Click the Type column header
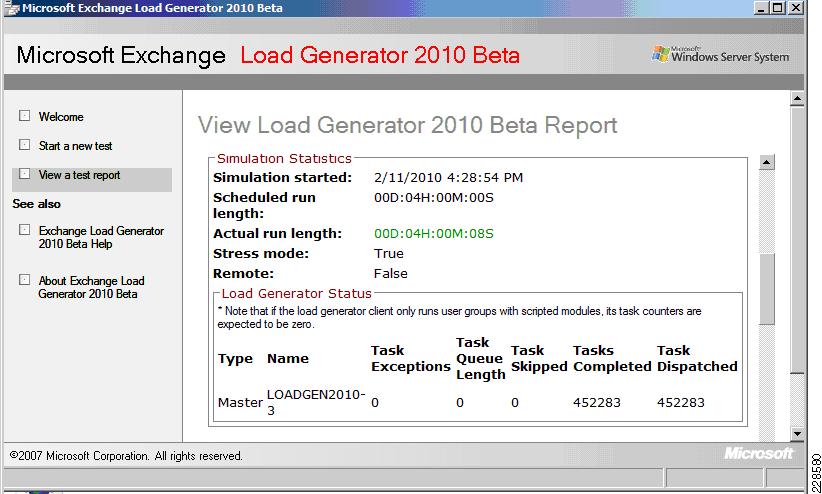This screenshot has height=494, width=822. coord(235,359)
